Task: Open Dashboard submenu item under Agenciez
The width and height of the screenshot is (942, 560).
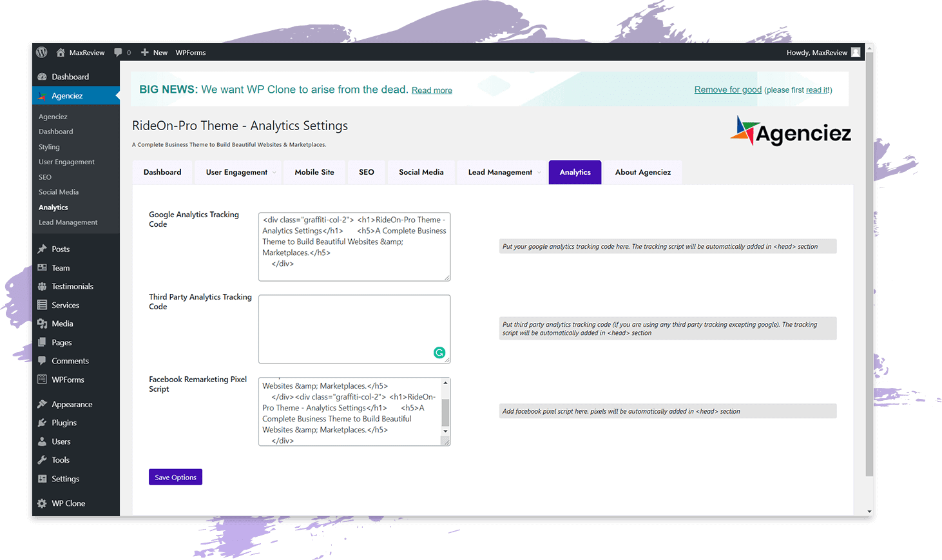Action: coord(56,131)
